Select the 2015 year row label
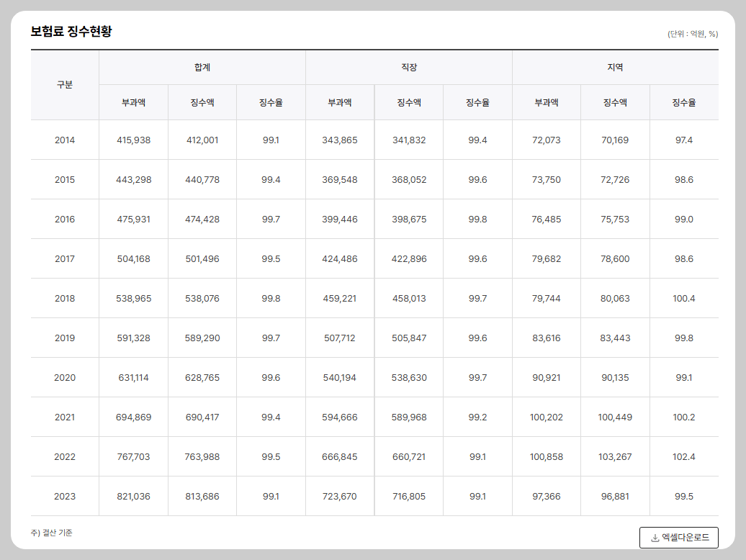The image size is (746, 560). (x=65, y=180)
